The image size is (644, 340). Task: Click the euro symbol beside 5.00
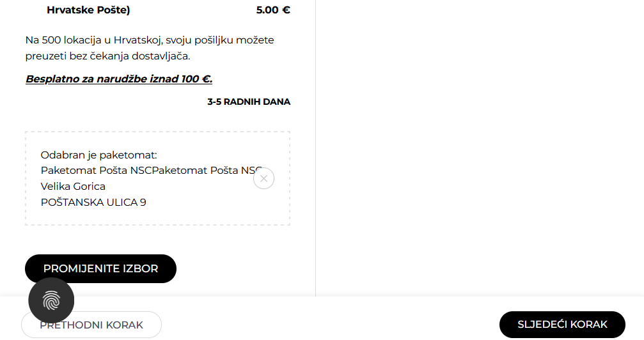pyautogui.click(x=286, y=10)
